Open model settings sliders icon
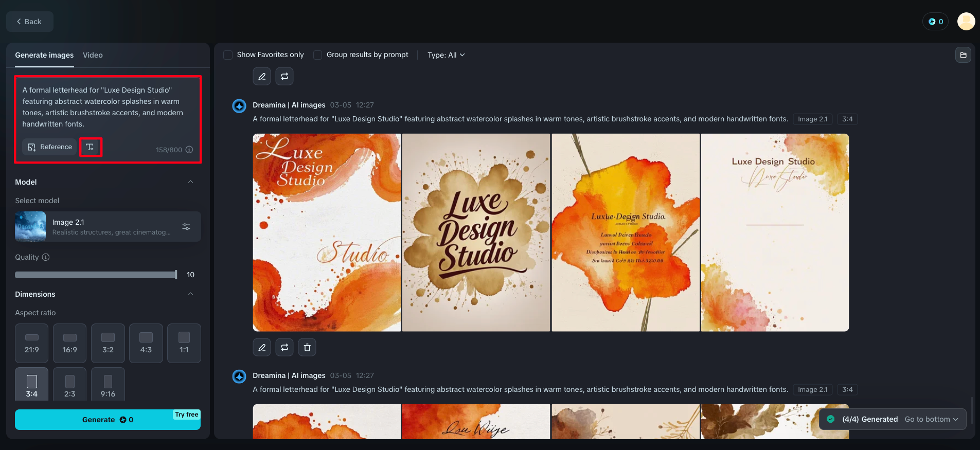 coord(186,227)
